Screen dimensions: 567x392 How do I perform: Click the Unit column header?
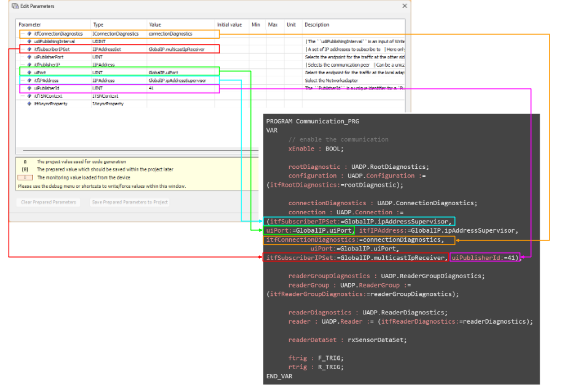click(291, 25)
